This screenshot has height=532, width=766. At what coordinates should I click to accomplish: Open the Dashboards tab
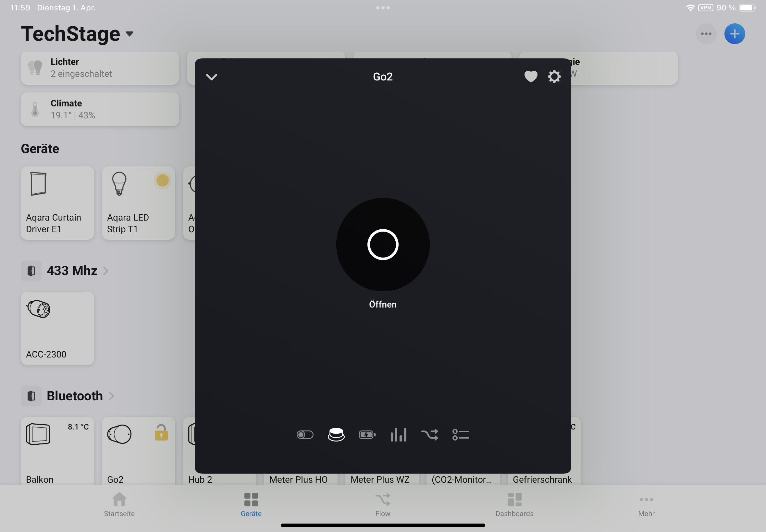[x=514, y=505]
